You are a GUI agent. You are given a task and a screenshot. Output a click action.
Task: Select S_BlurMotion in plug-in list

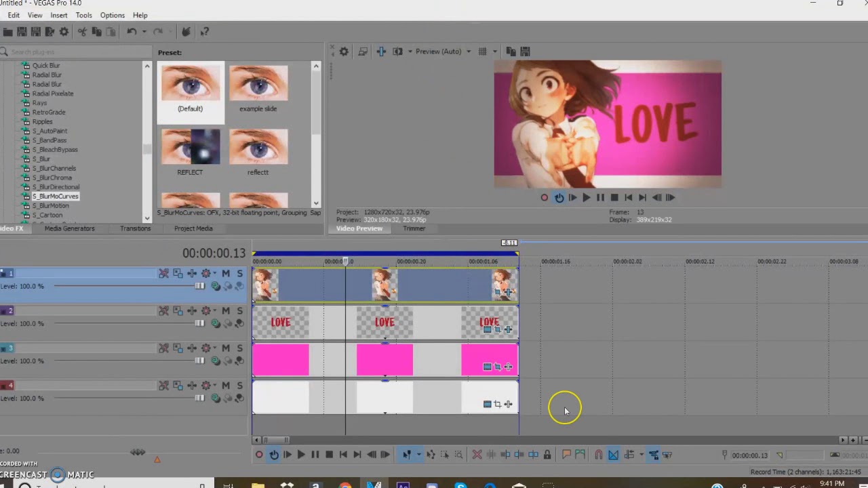(51, 205)
